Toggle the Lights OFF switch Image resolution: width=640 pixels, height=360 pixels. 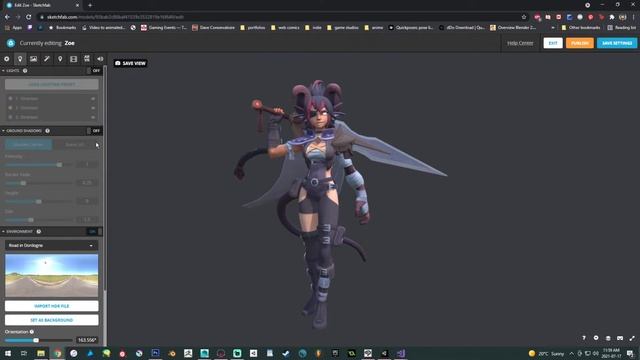pyautogui.click(x=93, y=71)
